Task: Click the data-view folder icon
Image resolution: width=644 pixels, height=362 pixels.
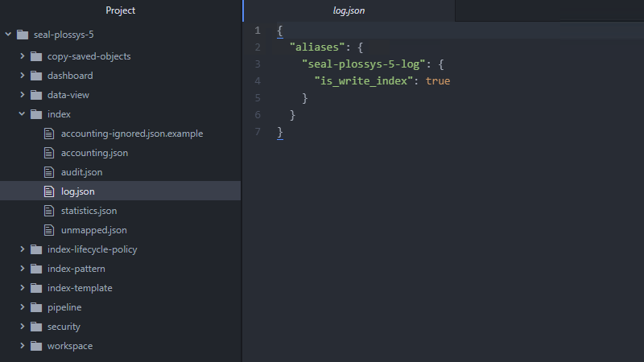Action: tap(36, 95)
